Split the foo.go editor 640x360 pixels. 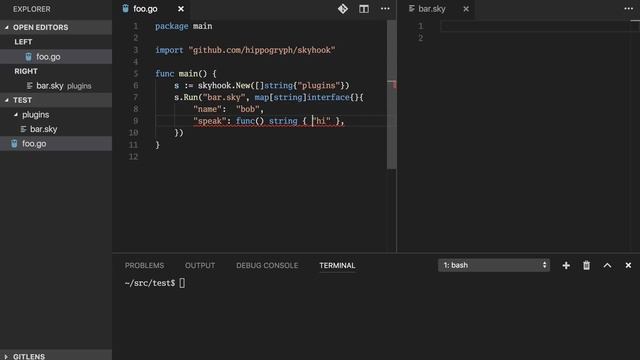coord(364,9)
